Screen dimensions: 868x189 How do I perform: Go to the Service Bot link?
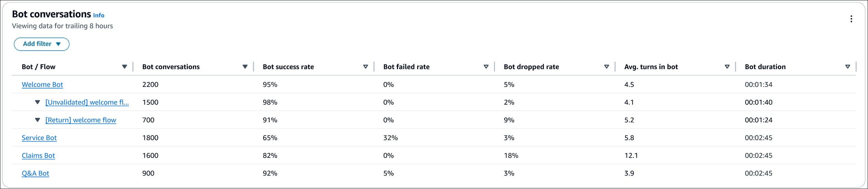click(39, 138)
